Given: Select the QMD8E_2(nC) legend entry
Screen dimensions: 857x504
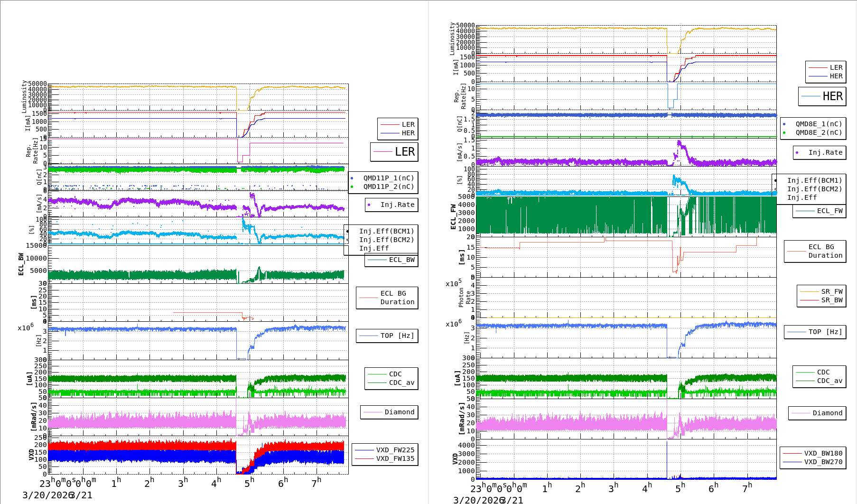Looking at the screenshot, I should coord(818,132).
